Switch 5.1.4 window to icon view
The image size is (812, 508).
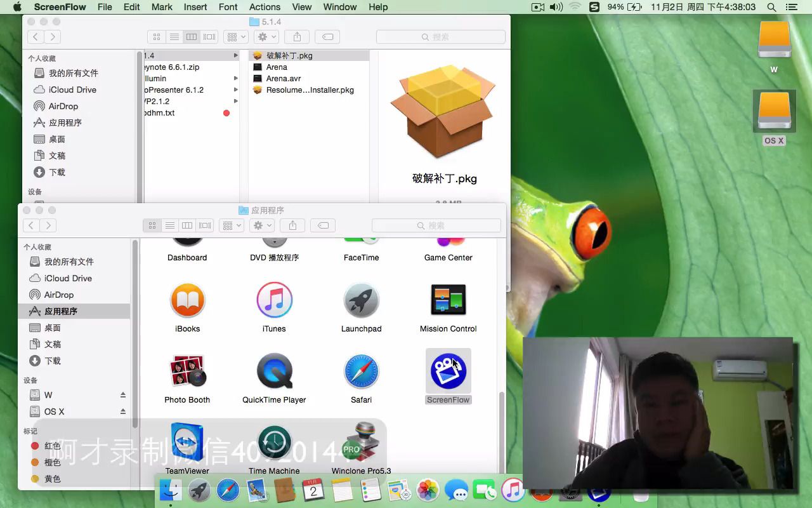pyautogui.click(x=157, y=37)
